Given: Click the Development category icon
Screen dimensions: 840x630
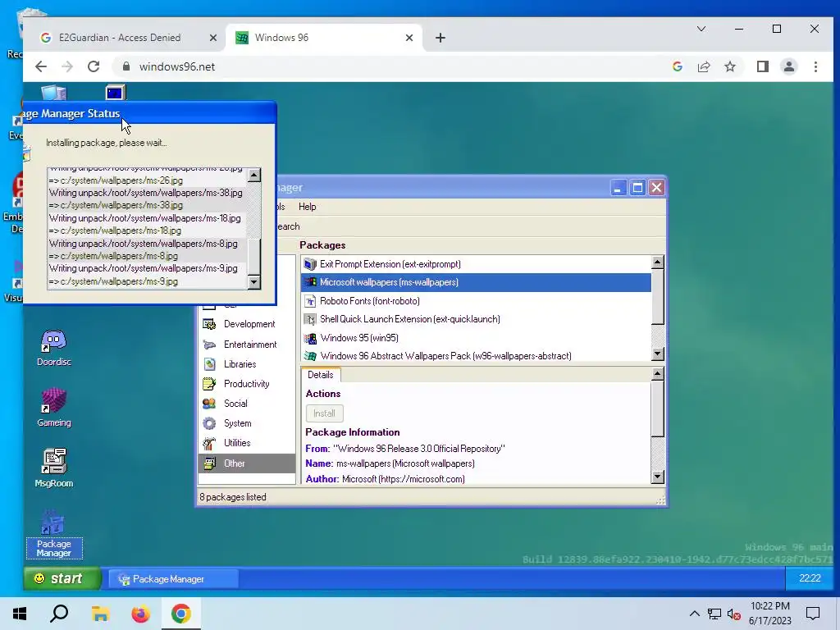Looking at the screenshot, I should click(x=209, y=324).
